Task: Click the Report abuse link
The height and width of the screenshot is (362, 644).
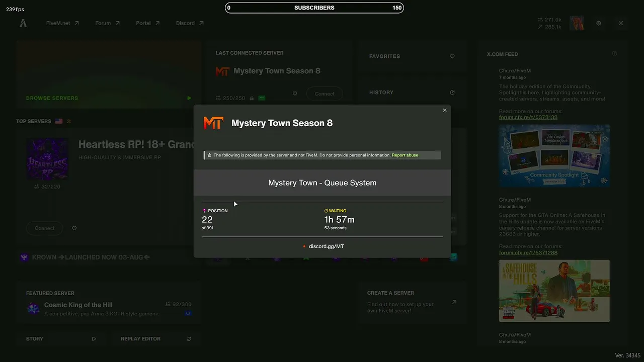Action: click(405, 155)
